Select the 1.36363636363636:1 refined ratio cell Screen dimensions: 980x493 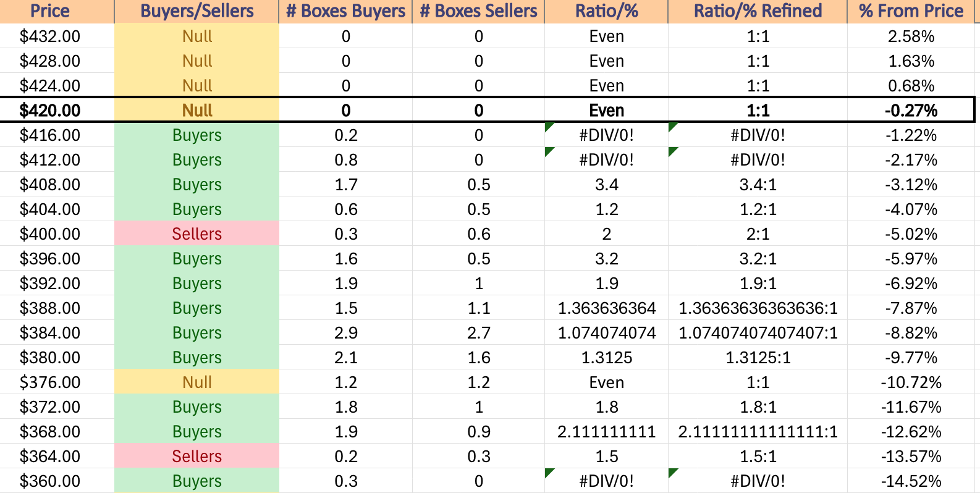click(x=758, y=308)
